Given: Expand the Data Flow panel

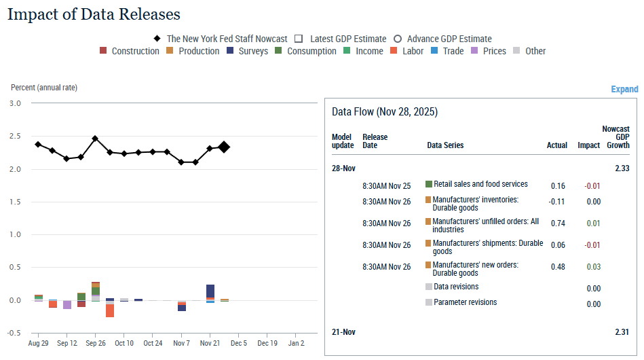Looking at the screenshot, I should point(624,89).
